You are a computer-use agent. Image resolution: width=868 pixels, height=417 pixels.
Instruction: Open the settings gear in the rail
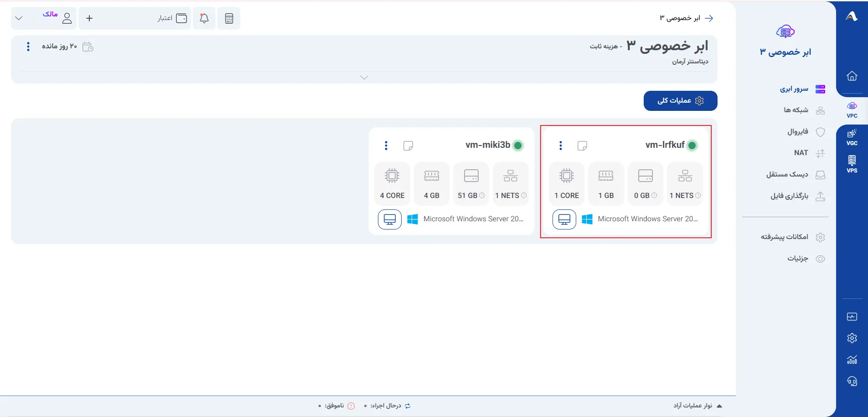tap(852, 338)
